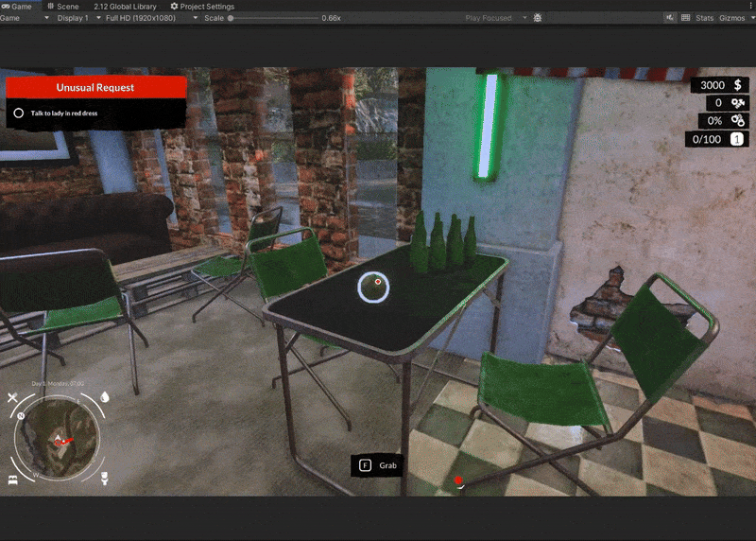Toggle Gizmos in Game view
The image size is (756, 541).
pos(733,18)
